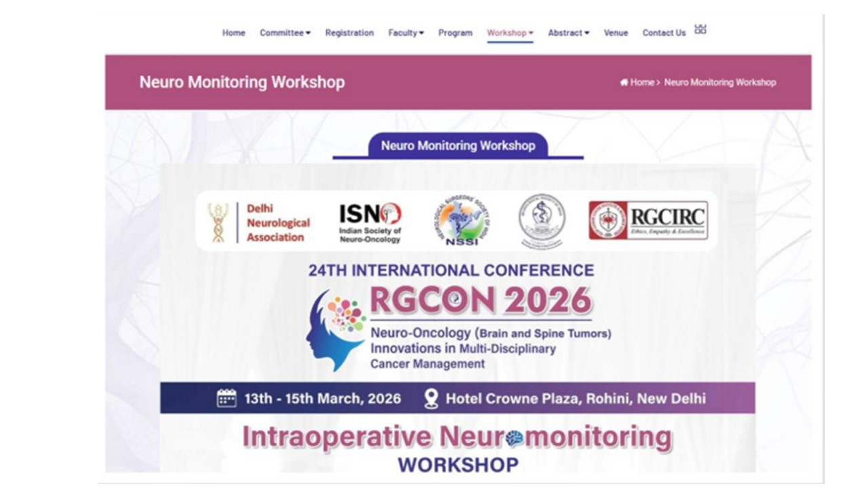The height and width of the screenshot is (488, 868).
Task: Click the NSSI India map logo
Action: click(x=462, y=222)
